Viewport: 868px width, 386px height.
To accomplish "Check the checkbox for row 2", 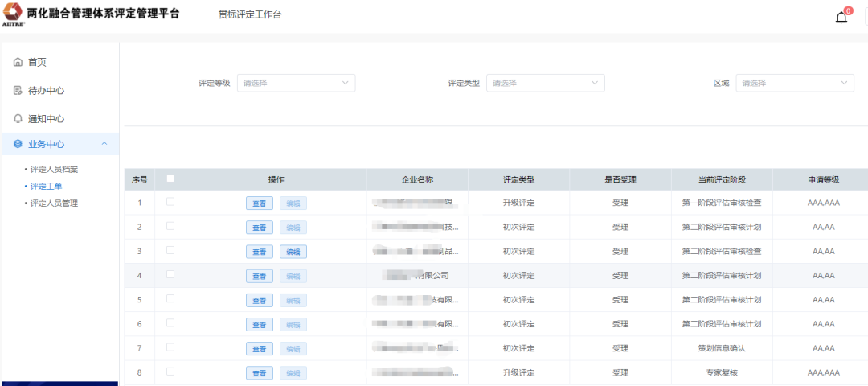I will pos(170,226).
